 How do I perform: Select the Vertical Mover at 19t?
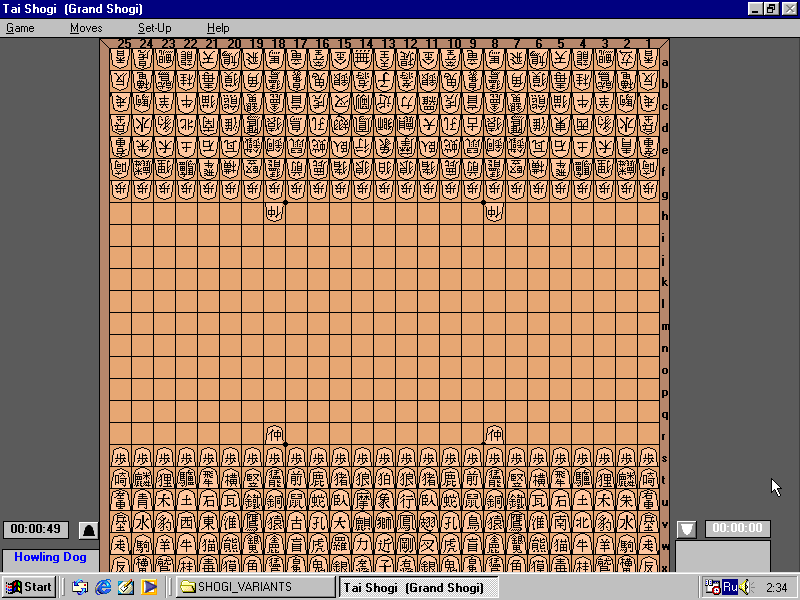pos(253,479)
